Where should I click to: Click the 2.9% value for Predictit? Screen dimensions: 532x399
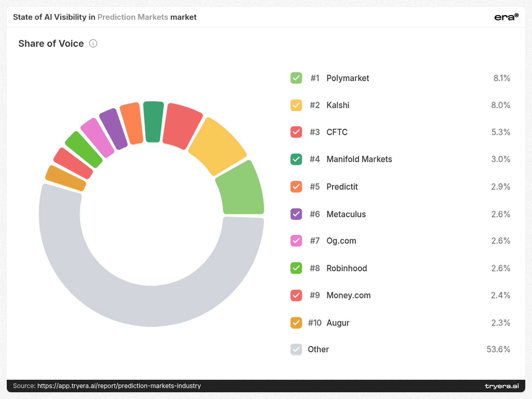(x=501, y=187)
